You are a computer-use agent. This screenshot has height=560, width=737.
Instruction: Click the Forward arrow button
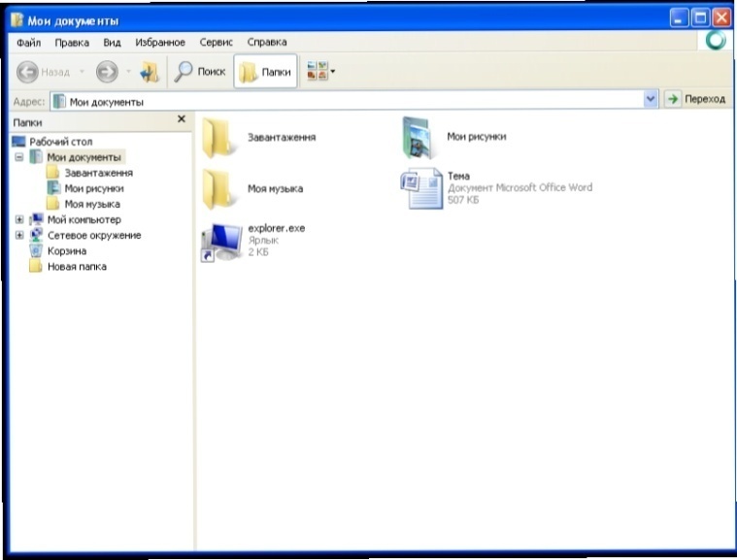pyautogui.click(x=107, y=72)
